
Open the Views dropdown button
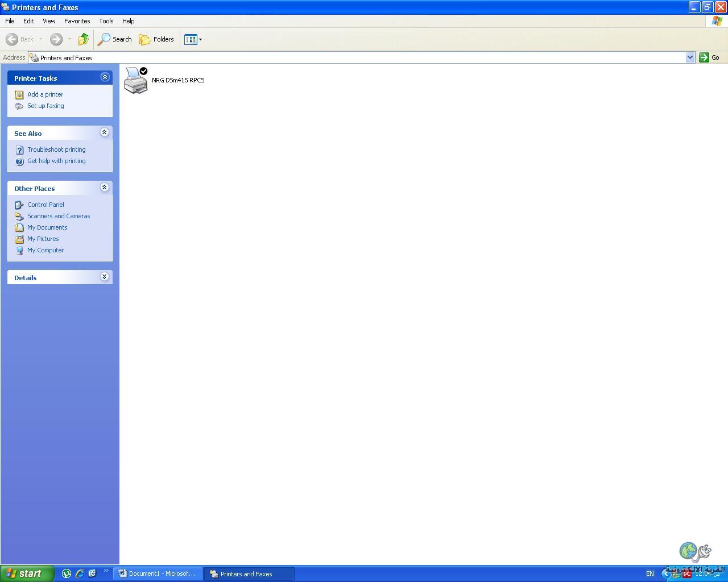tap(193, 39)
